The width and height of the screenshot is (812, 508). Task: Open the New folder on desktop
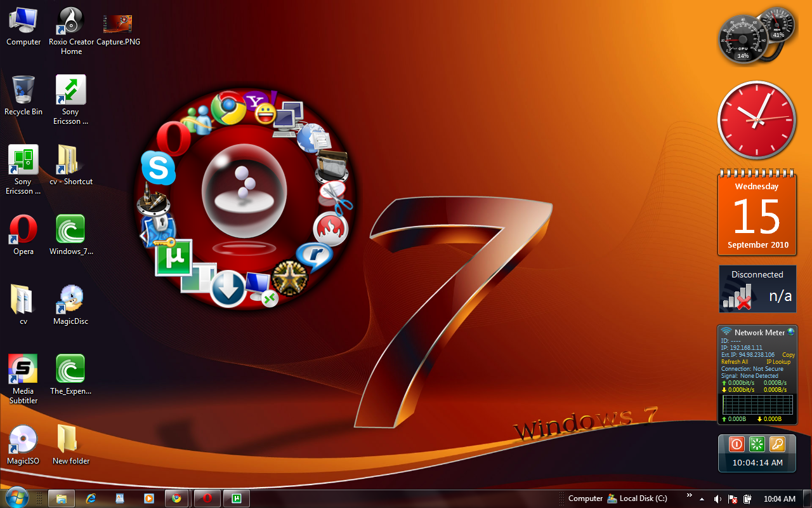(x=71, y=444)
